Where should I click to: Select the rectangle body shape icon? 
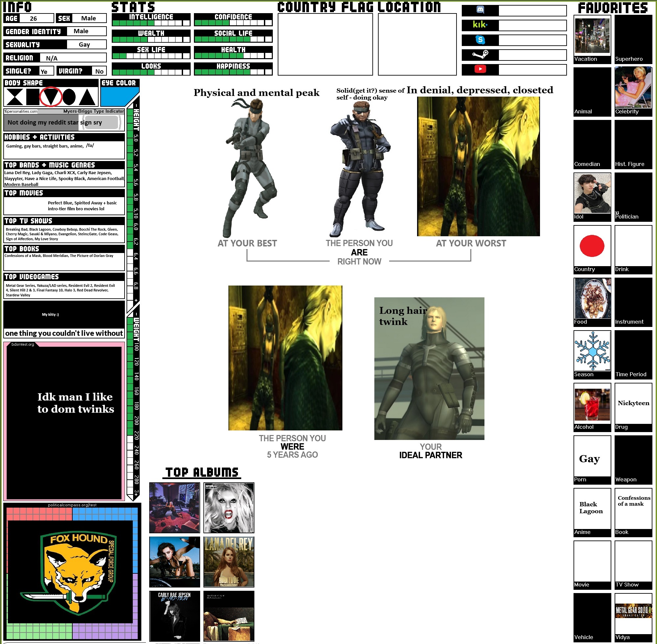point(33,97)
